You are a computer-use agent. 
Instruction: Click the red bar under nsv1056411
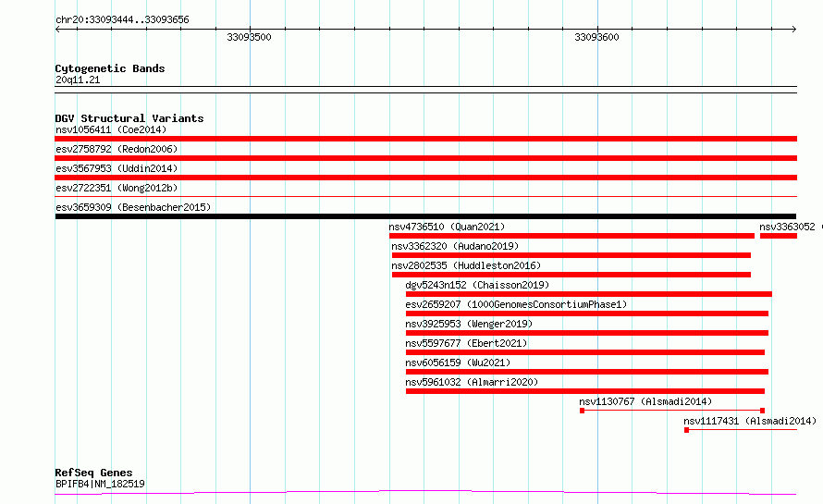(425, 139)
